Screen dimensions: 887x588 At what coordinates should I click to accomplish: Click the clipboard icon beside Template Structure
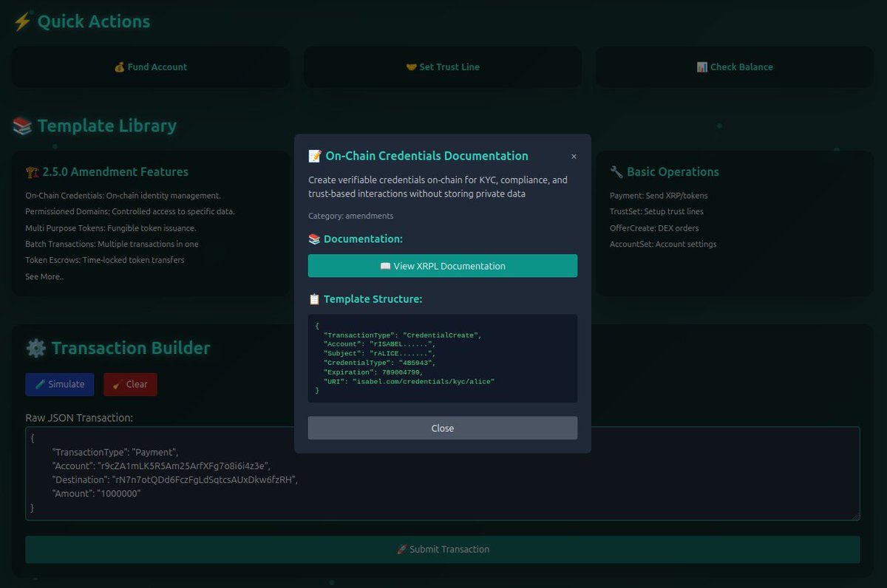[314, 299]
